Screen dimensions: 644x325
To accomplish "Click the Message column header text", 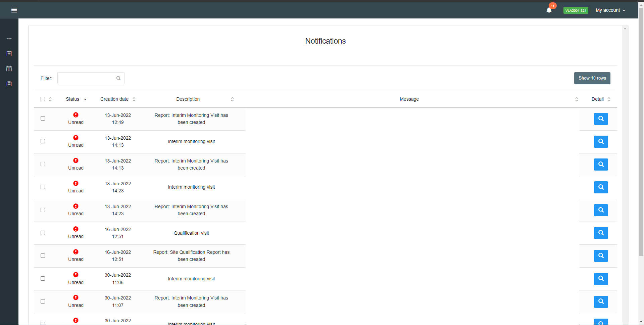I will 409,99.
